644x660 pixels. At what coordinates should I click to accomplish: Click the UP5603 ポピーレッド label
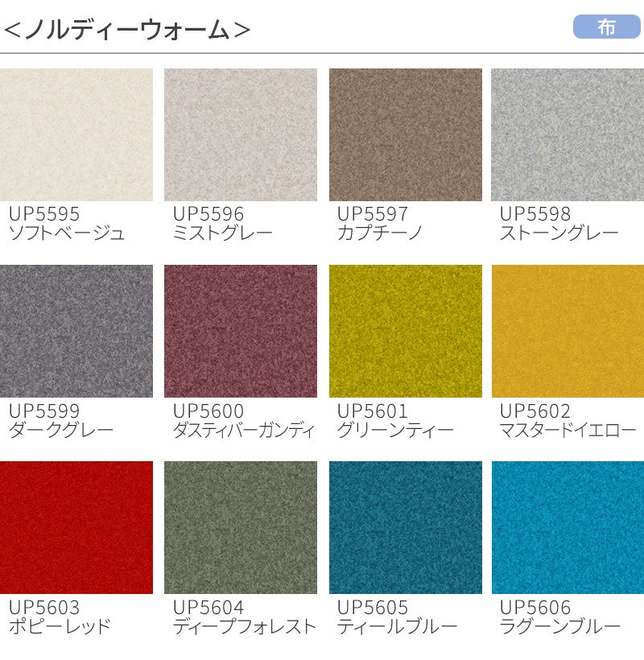pyautogui.click(x=60, y=617)
